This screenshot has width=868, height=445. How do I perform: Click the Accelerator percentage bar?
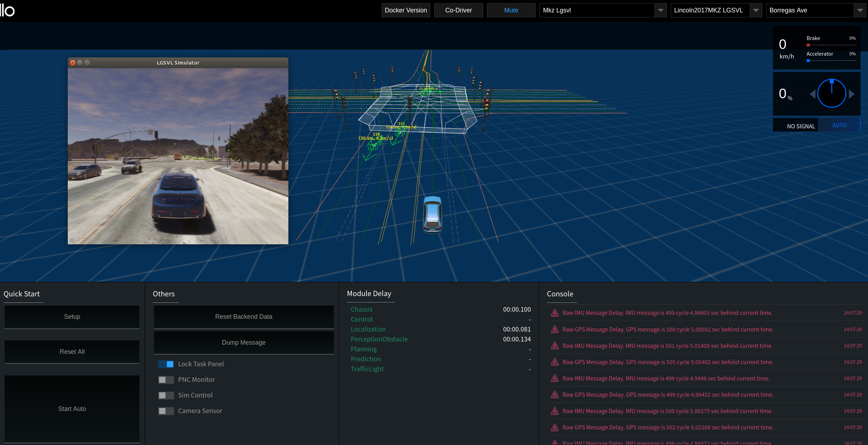pyautogui.click(x=831, y=61)
